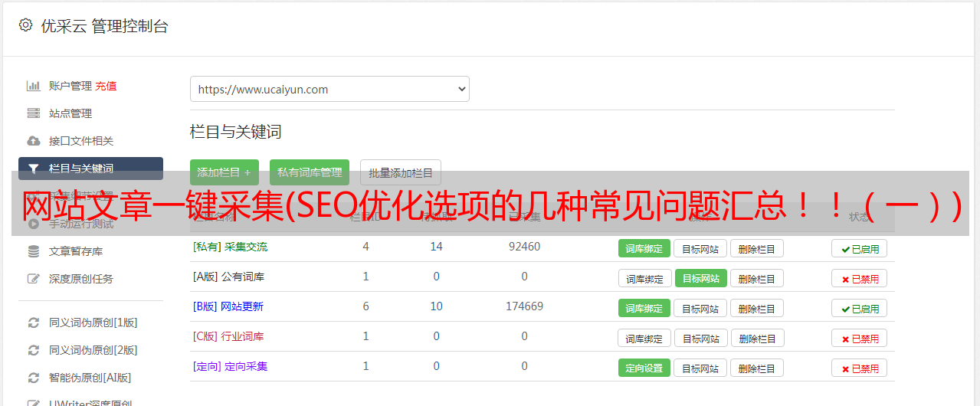Delete the 公有词库 column with 删除栏目
980x406 pixels.
756,278
